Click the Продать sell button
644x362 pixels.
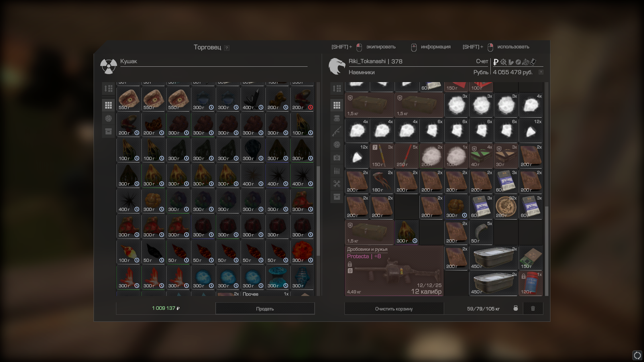point(265,308)
